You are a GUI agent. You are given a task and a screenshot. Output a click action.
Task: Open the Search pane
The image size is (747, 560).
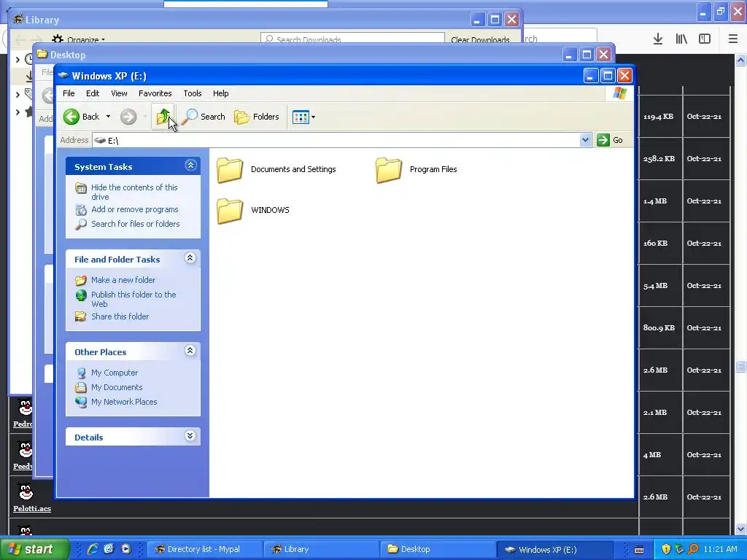click(x=204, y=117)
